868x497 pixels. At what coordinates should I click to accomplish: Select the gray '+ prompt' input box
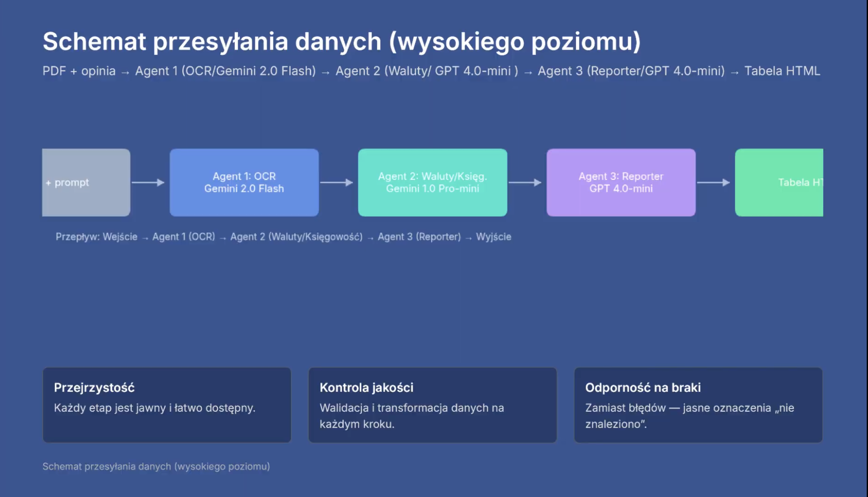86,183
